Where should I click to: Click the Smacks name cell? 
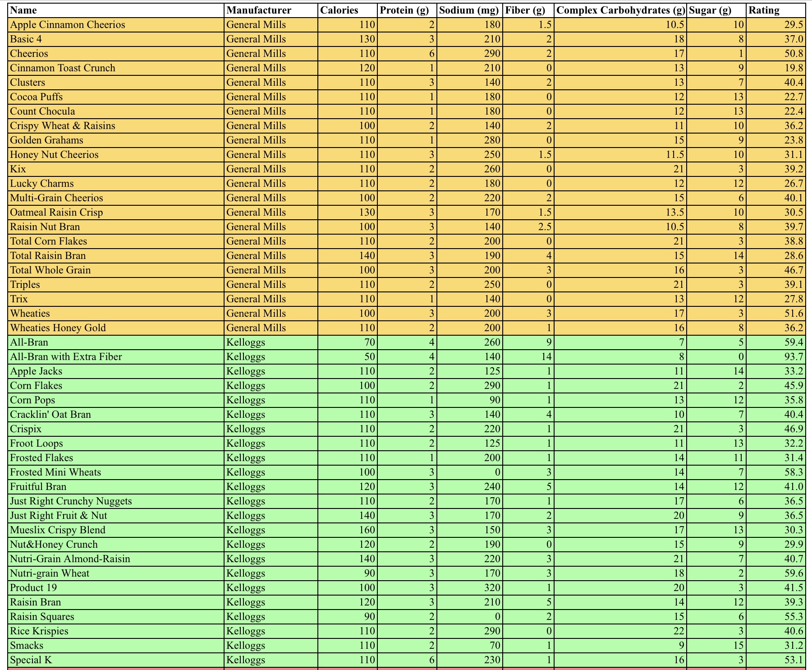(x=116, y=646)
